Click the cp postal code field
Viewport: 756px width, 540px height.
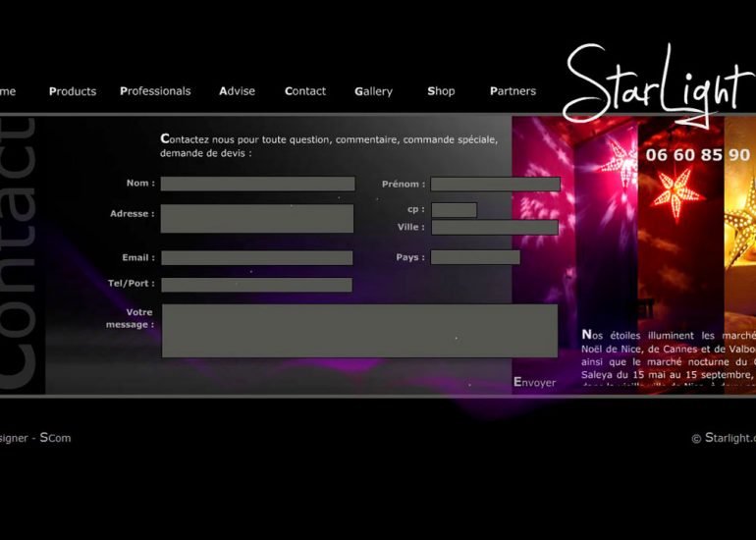coord(454,210)
